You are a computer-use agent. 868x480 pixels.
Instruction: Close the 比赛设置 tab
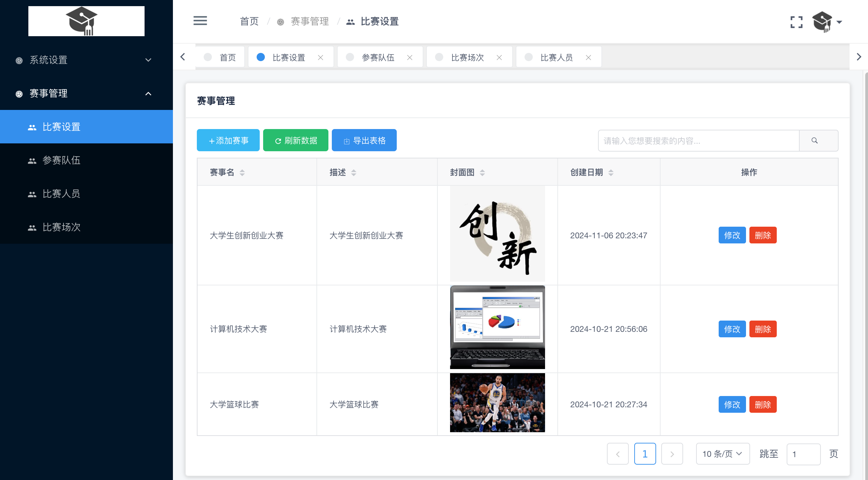[321, 57]
